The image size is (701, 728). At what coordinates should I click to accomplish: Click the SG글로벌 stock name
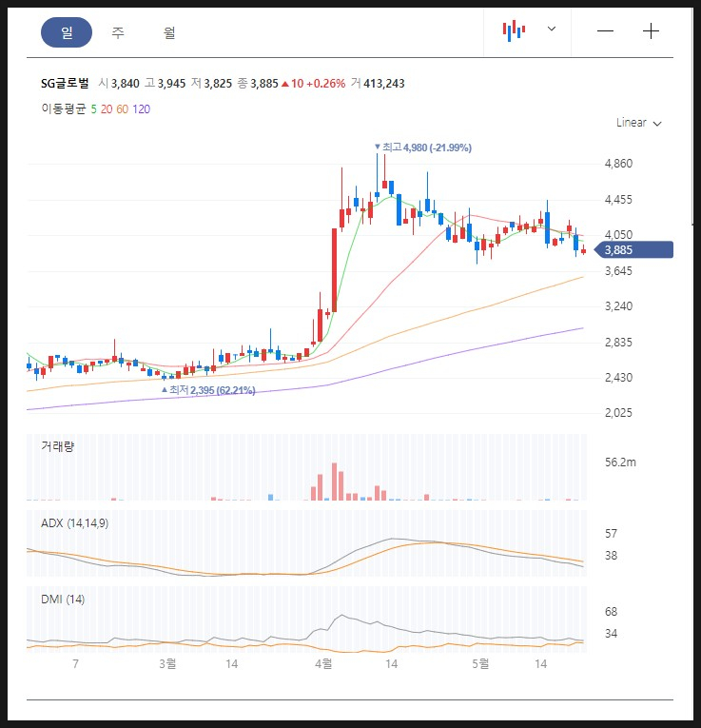(x=65, y=84)
